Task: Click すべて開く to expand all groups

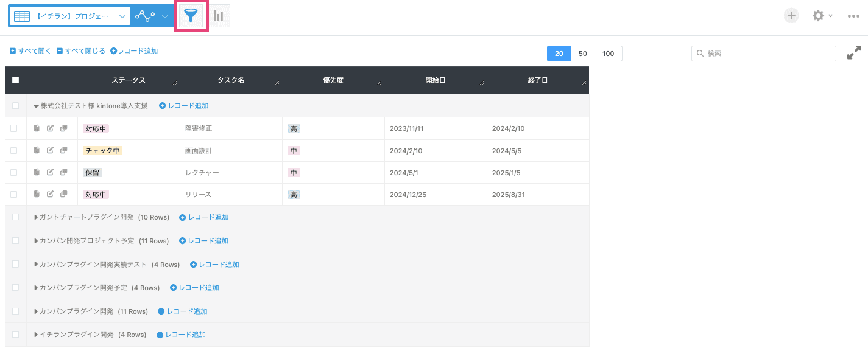Action: click(x=30, y=51)
